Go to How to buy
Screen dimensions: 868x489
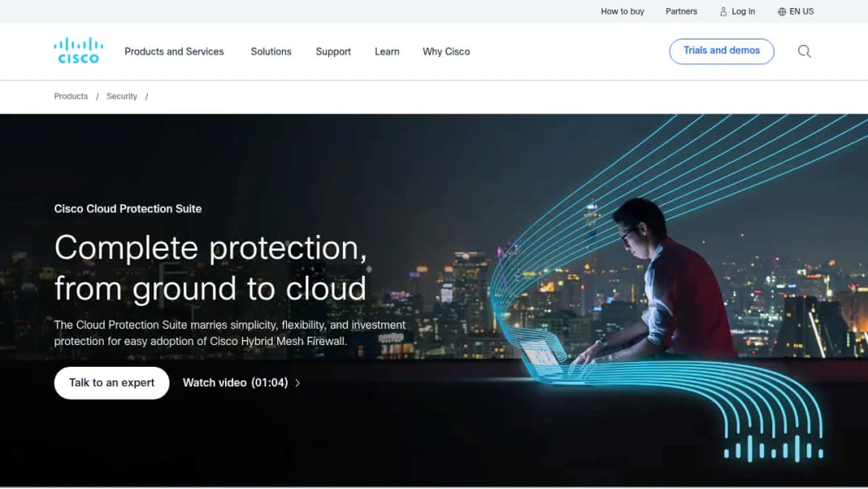coord(622,11)
